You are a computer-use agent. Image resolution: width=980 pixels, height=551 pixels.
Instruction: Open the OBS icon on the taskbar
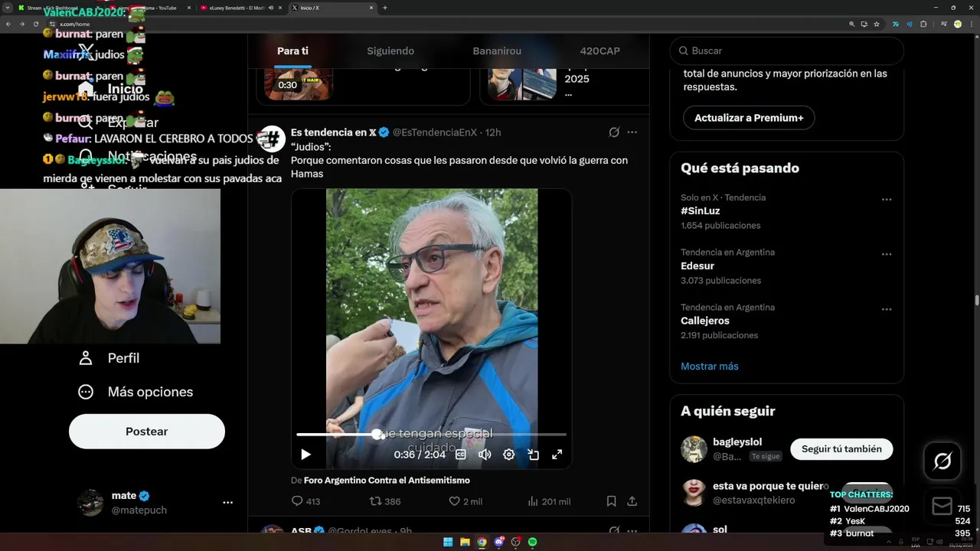pyautogui.click(x=515, y=542)
